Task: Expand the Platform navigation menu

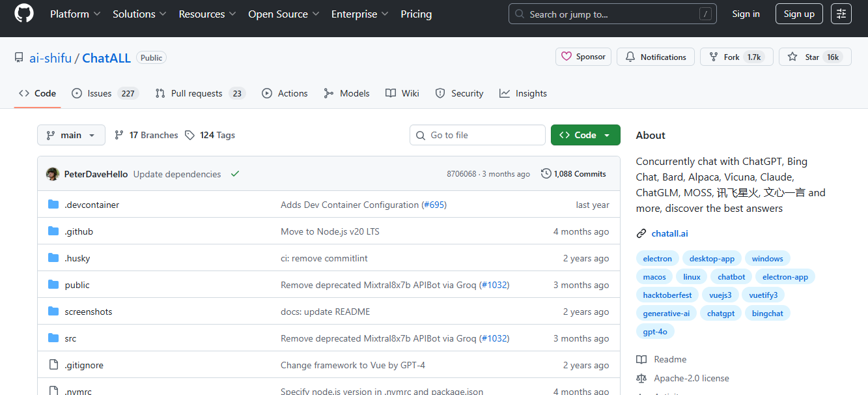Action: coord(75,14)
